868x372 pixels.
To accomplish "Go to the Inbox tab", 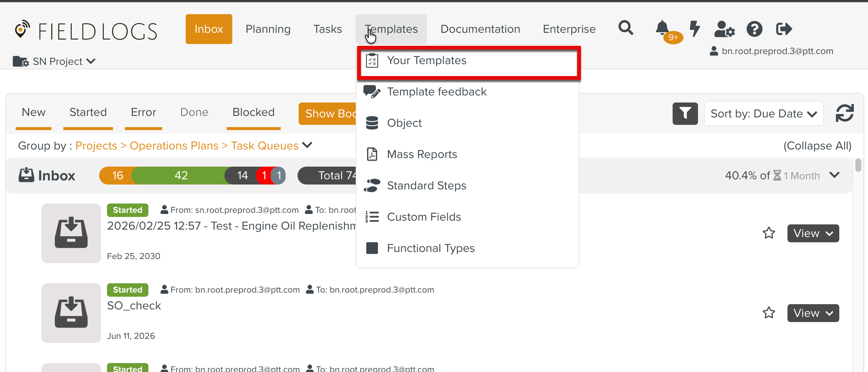I will tap(209, 29).
